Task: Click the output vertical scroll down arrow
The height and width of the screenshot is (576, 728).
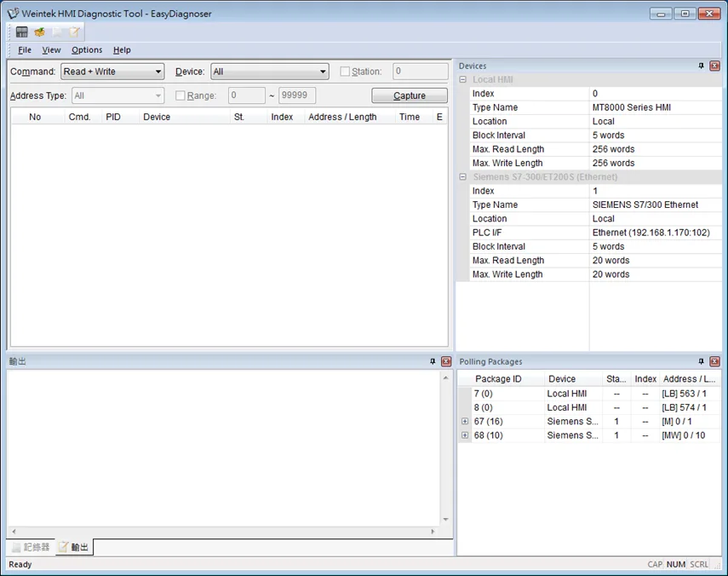Action: pos(445,519)
